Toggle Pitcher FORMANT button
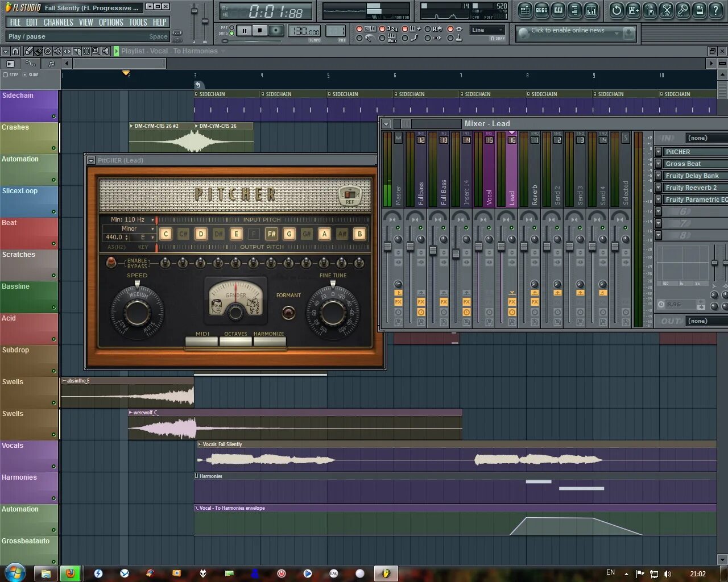This screenshot has height=582, width=728. coord(288,312)
